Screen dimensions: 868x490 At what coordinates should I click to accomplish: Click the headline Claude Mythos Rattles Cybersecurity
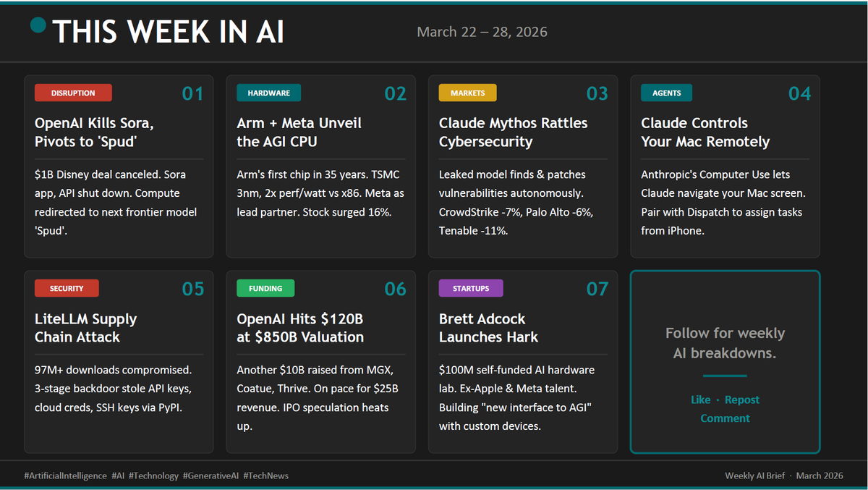pos(514,132)
